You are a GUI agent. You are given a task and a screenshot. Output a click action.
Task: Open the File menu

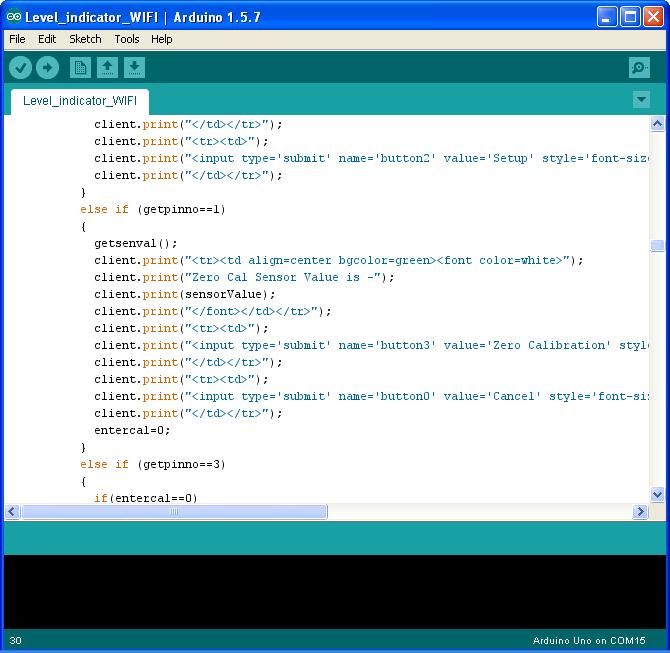click(x=17, y=39)
